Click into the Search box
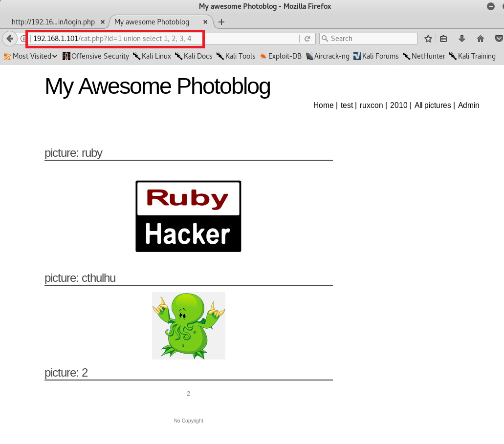This screenshot has height=444, width=504. point(368,39)
